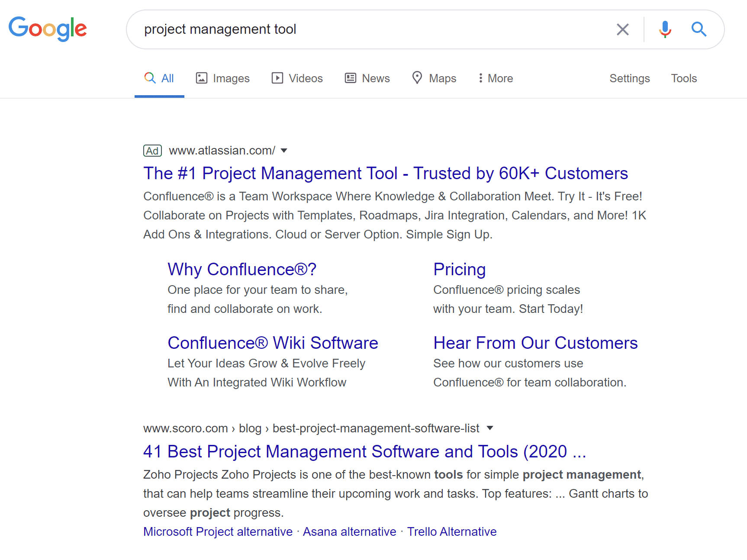Screen dimensions: 747x560
Task: Switch to the Videos tab
Action: coord(297,78)
